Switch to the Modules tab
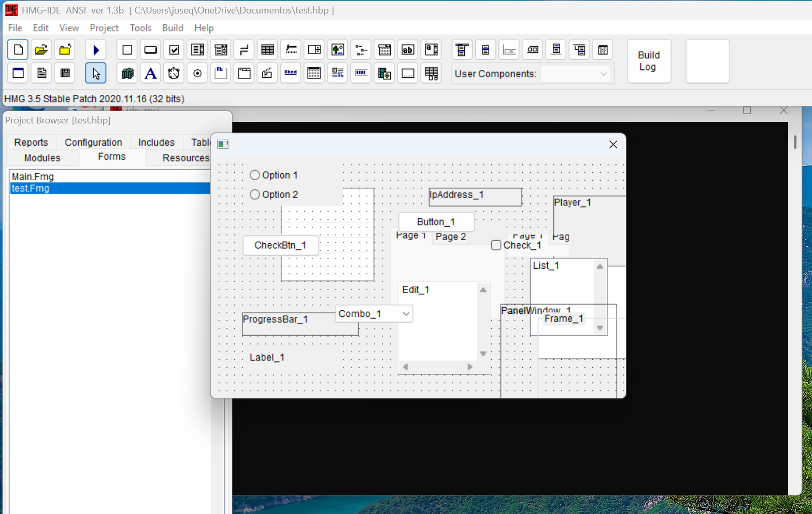 click(x=42, y=158)
